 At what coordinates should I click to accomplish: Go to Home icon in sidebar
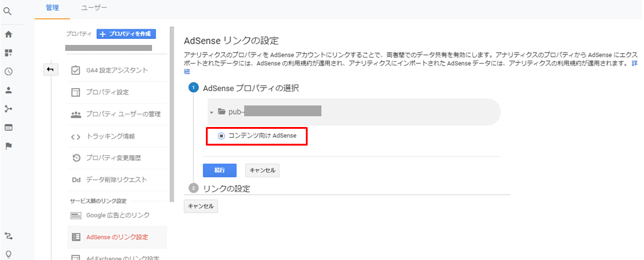tap(8, 34)
